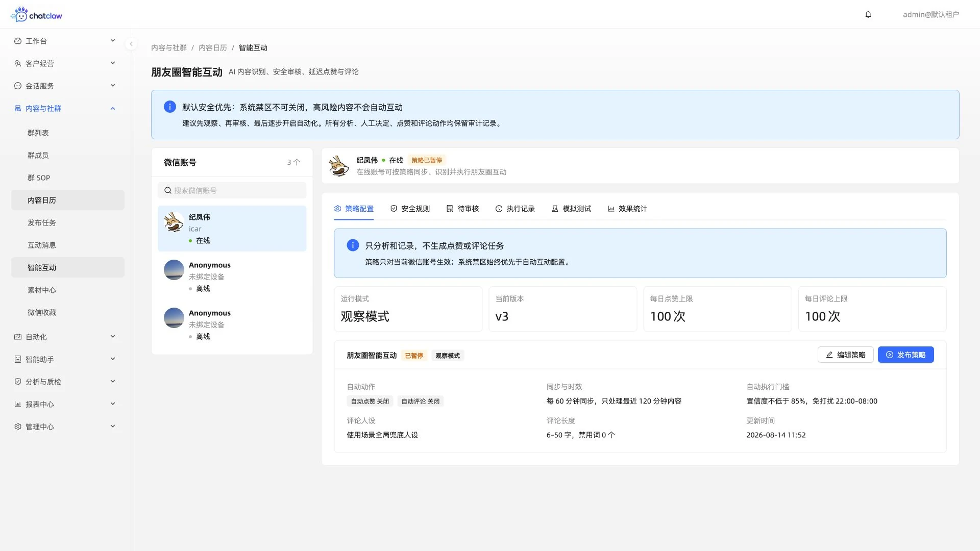The image size is (980, 551).
Task: Click the 报表中心 chart icon
Action: click(x=18, y=404)
